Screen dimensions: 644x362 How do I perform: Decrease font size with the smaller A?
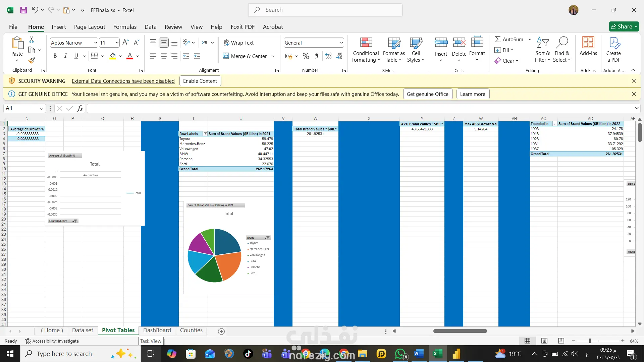(x=136, y=43)
